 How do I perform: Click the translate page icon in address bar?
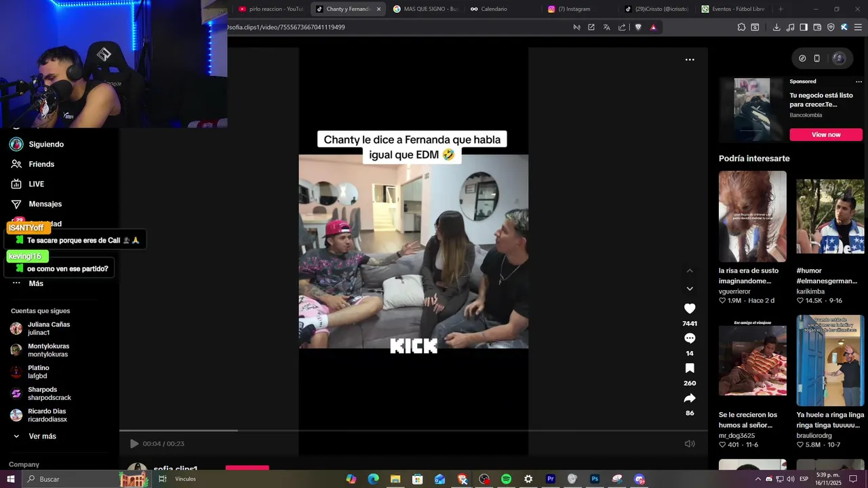[606, 27]
